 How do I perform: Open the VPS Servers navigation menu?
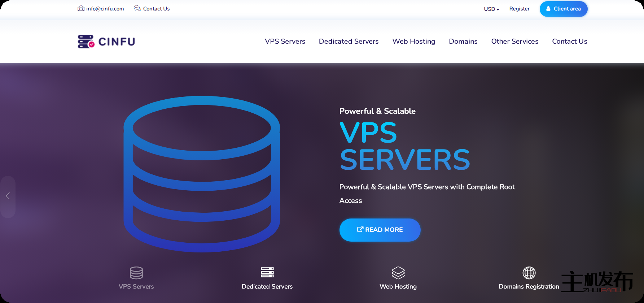pyautogui.click(x=285, y=42)
